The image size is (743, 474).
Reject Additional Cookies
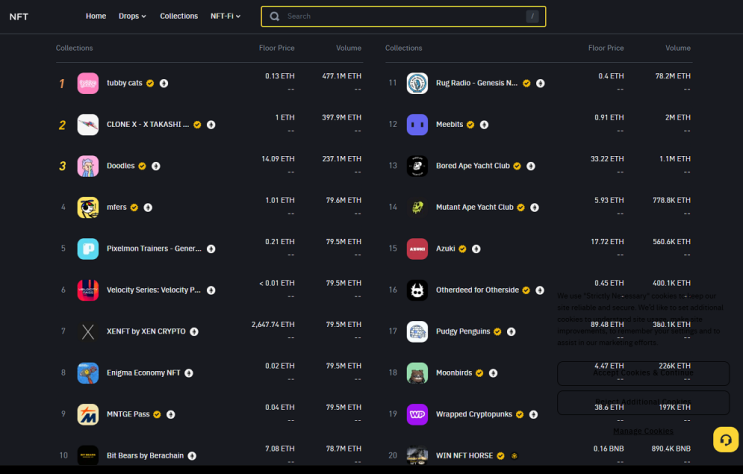point(643,402)
